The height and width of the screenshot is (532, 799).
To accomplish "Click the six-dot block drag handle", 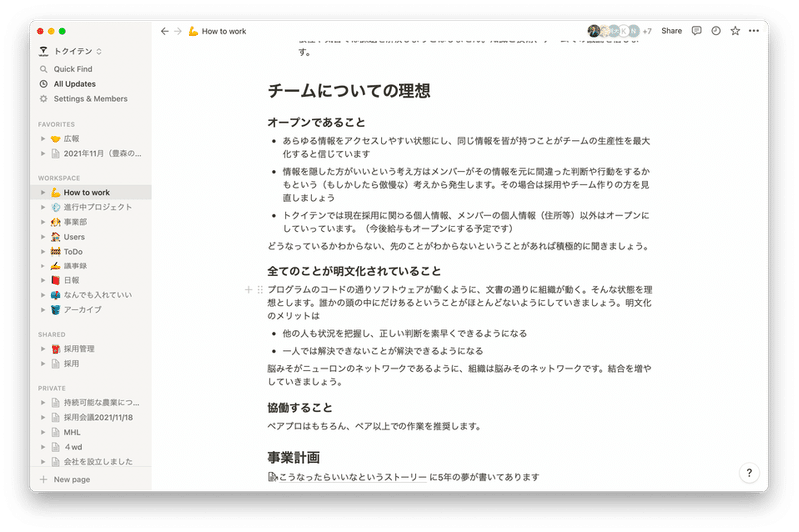I will point(260,290).
